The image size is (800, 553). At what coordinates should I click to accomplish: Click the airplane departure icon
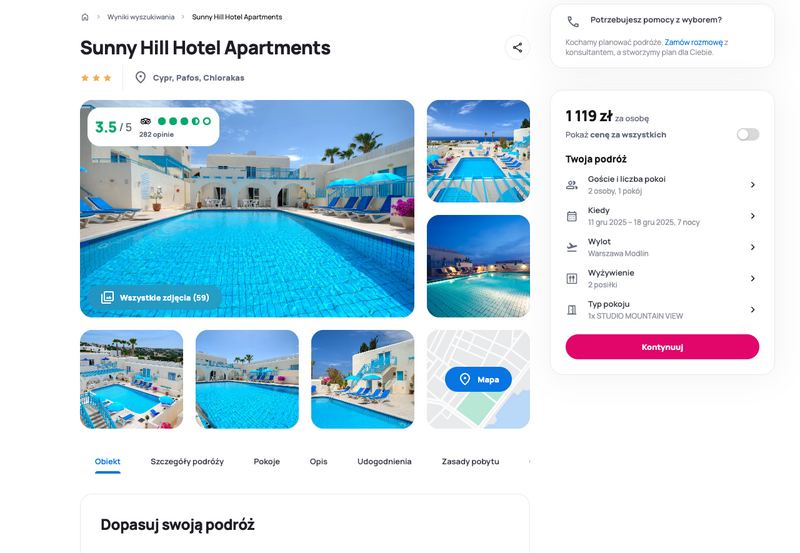pos(572,247)
